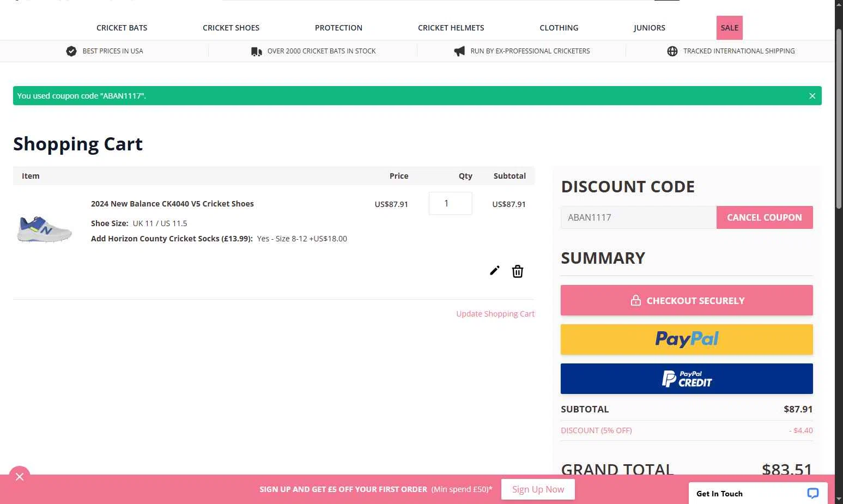Click the Shopping Cart heading

(x=78, y=144)
